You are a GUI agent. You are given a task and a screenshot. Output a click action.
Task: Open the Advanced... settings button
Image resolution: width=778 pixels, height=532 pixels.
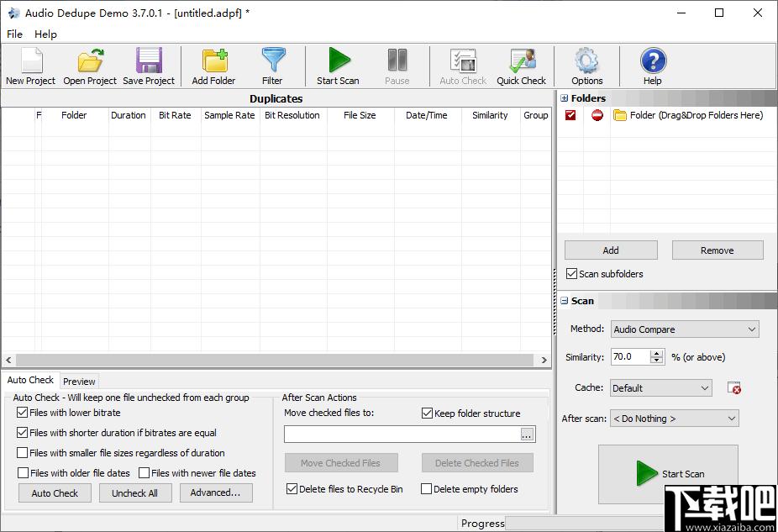(x=216, y=492)
